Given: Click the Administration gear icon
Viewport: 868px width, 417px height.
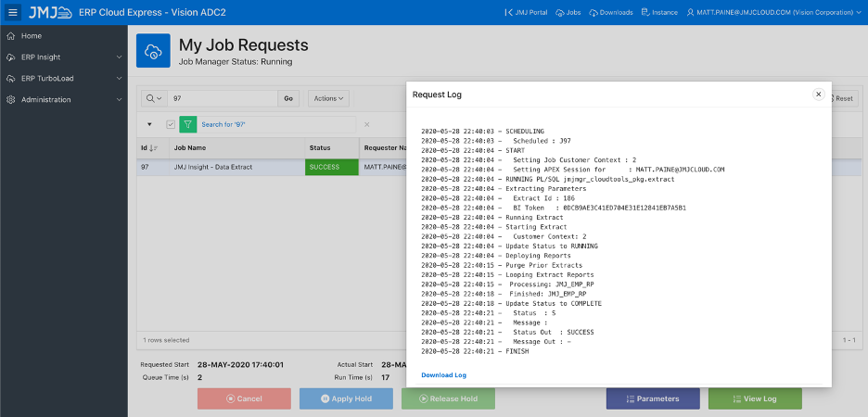Looking at the screenshot, I should 10,99.
